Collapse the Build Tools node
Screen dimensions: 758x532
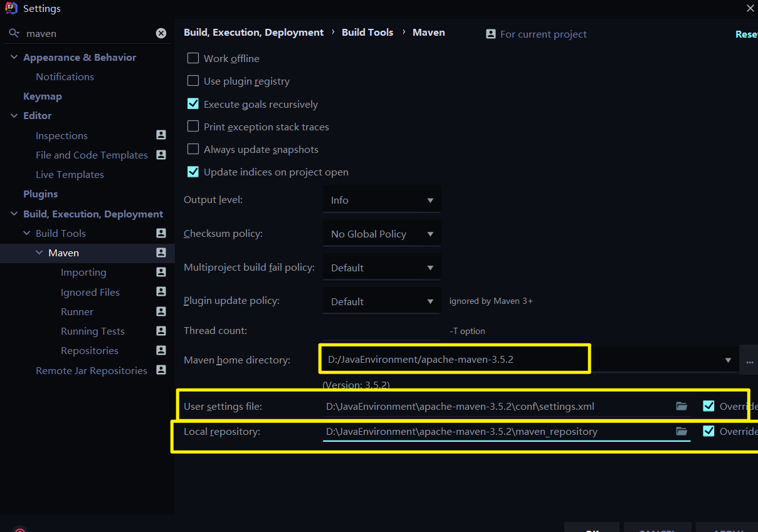pos(26,233)
